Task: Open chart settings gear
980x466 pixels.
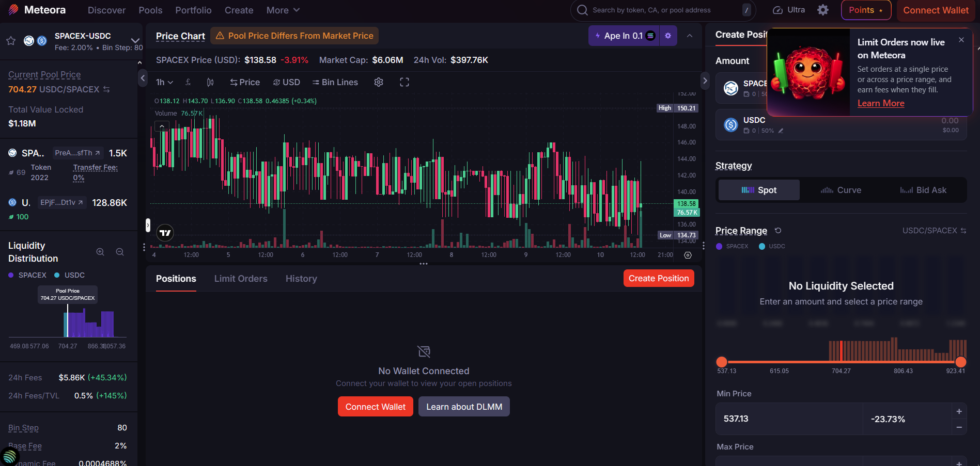Action: point(379,82)
